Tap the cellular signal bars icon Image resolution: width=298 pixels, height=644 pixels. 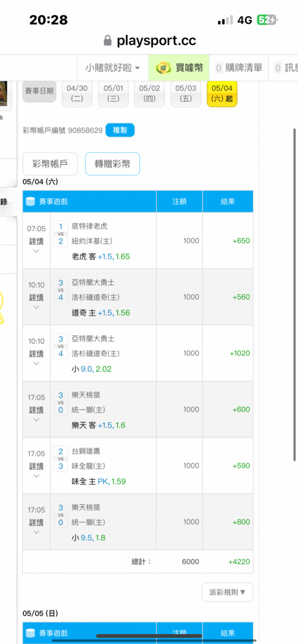click(225, 20)
